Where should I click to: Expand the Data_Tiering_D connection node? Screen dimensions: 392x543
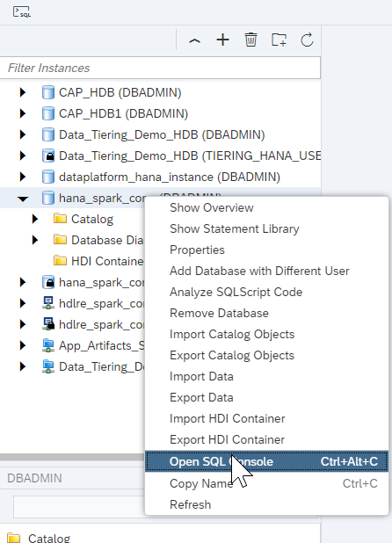(23, 366)
